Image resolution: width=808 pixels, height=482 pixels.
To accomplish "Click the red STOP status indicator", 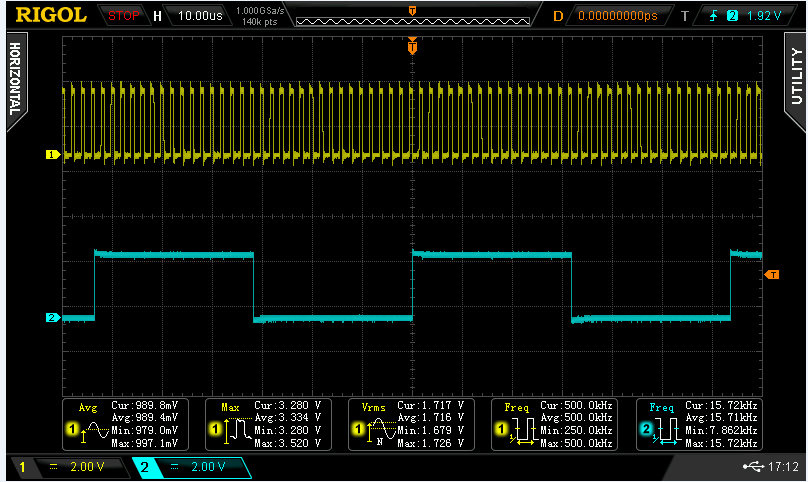I will (124, 16).
